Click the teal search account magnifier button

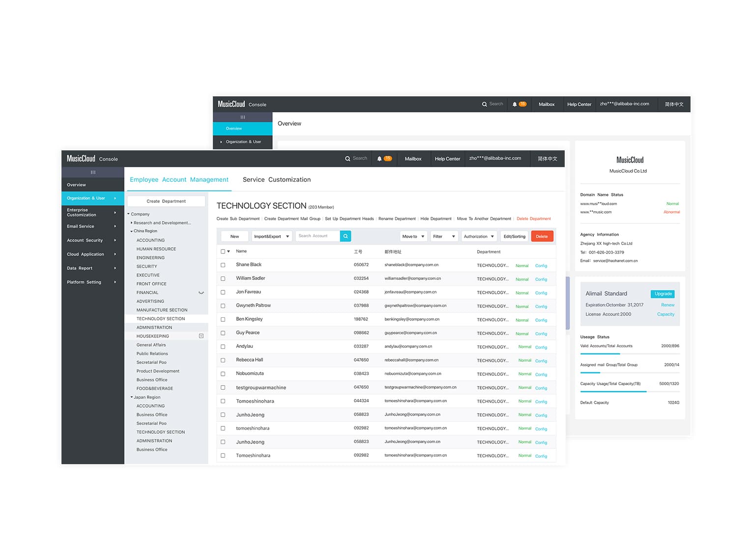346,236
